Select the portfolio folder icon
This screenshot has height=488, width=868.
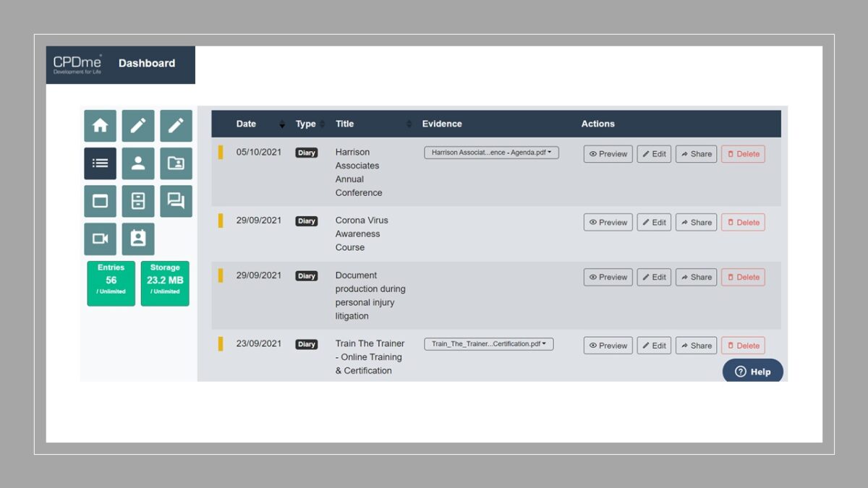pos(176,163)
